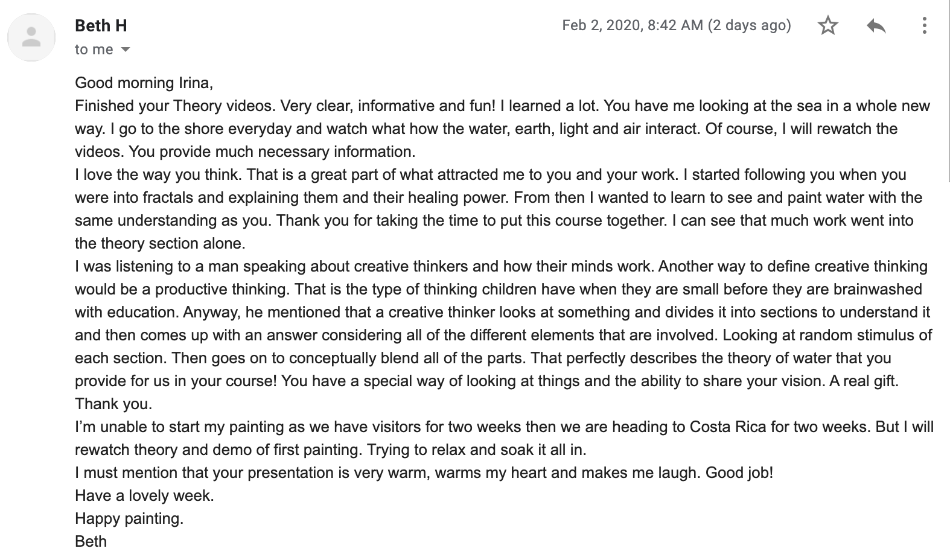This screenshot has width=950, height=560.
Task: Click the greeting 'Good morning Irina,'
Action: point(144,83)
